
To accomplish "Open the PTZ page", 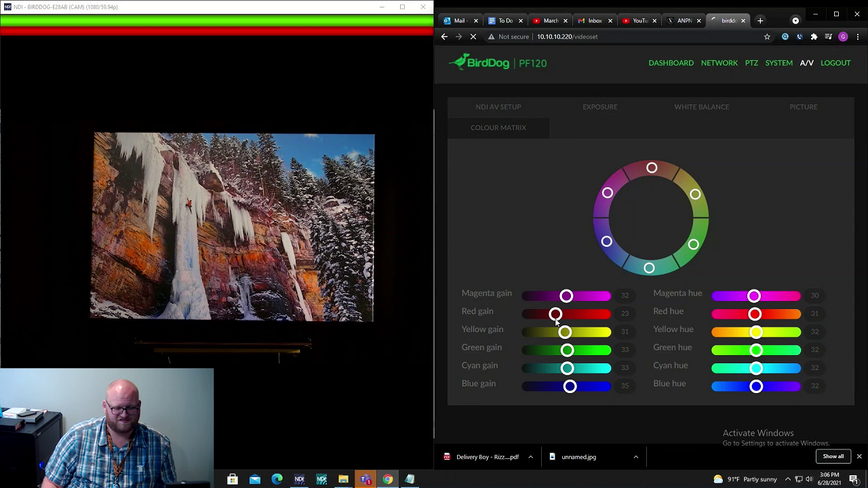I will pyautogui.click(x=751, y=63).
